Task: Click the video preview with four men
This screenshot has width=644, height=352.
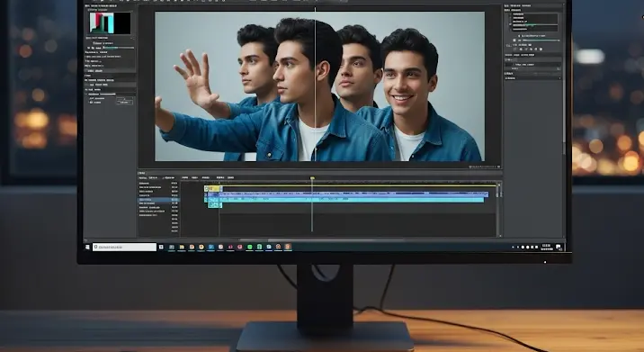Action: coord(319,86)
